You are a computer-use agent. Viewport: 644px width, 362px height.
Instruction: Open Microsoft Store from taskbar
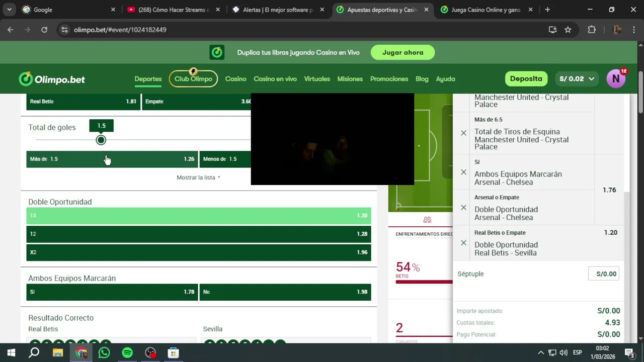(x=174, y=353)
